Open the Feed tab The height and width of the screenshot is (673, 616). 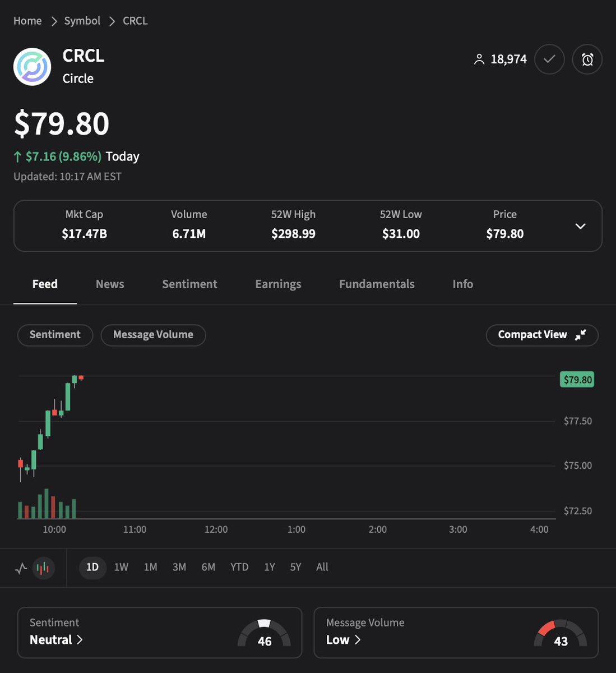45,284
